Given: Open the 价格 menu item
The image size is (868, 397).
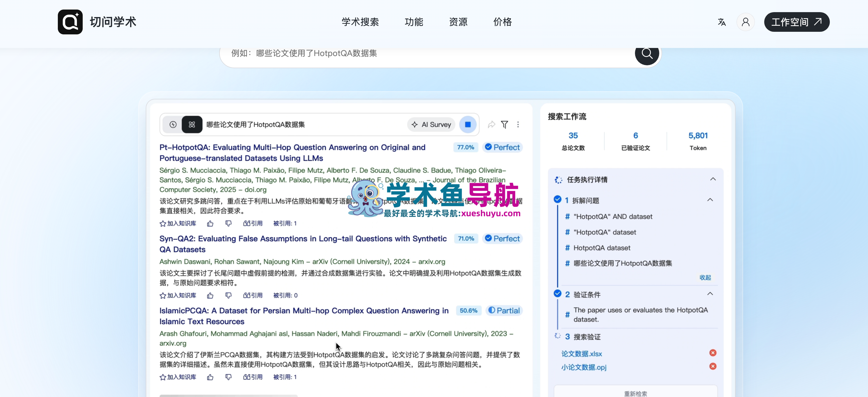Looking at the screenshot, I should (x=503, y=22).
